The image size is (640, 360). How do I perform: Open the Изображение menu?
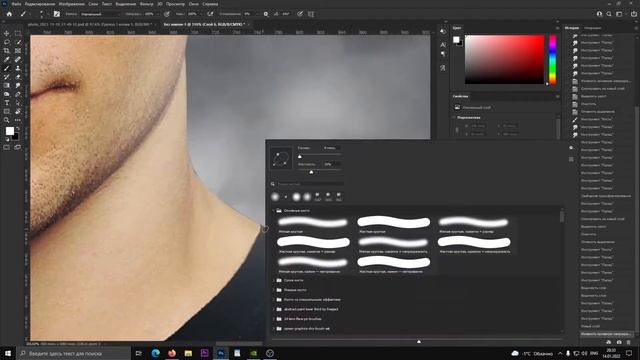click(x=71, y=4)
